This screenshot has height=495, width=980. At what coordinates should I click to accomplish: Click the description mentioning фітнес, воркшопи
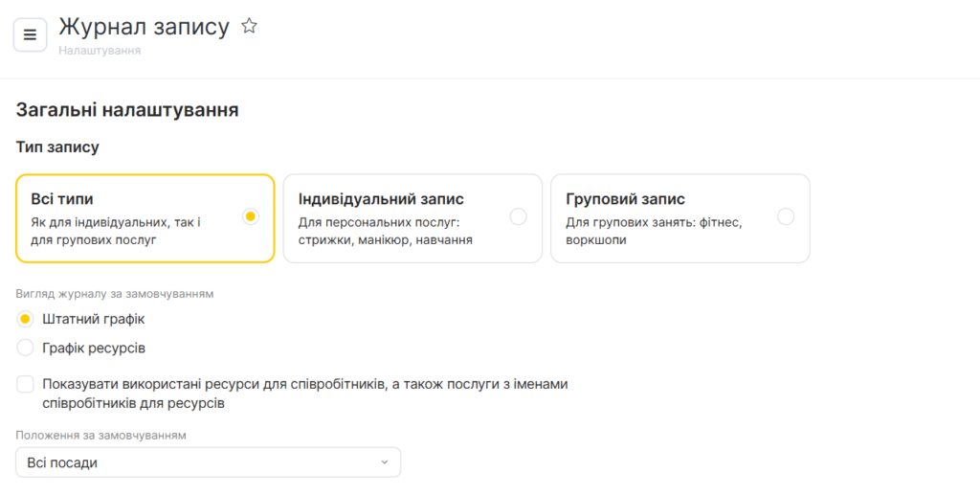[654, 231]
